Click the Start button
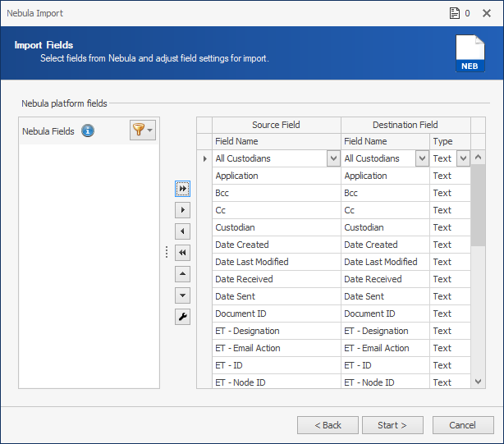This screenshot has width=504, height=444. [392, 425]
